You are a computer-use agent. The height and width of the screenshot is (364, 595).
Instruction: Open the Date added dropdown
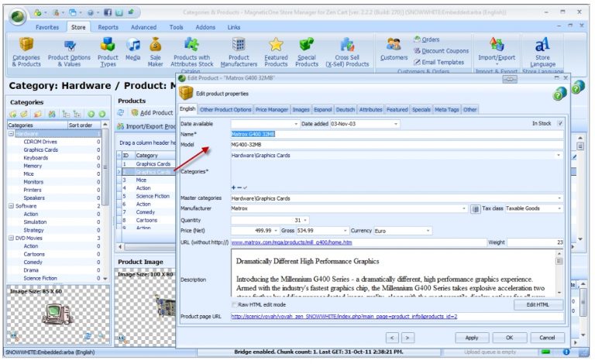[396, 123]
